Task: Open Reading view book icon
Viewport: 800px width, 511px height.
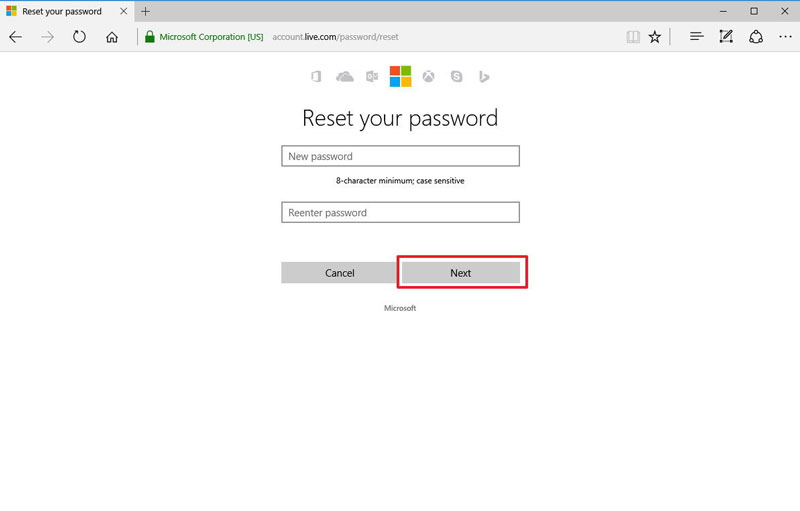Action: pos(632,37)
